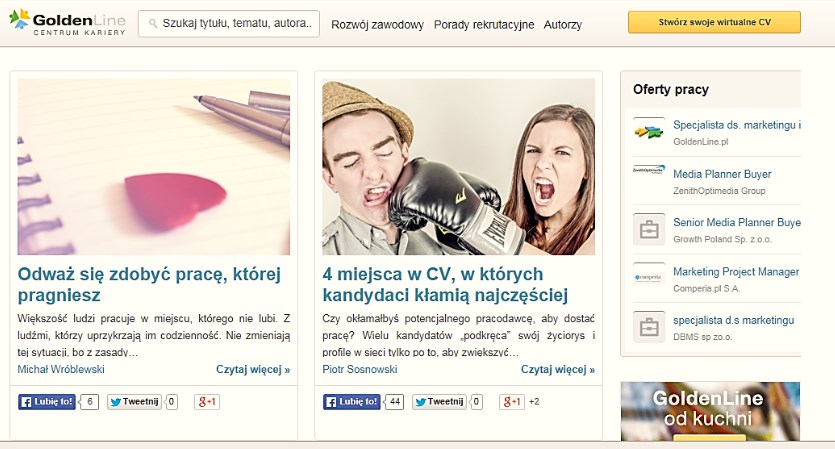The image size is (835, 449).
Task: Read more on the 'Odważ się zdobyć pracę' article
Action: [x=253, y=369]
